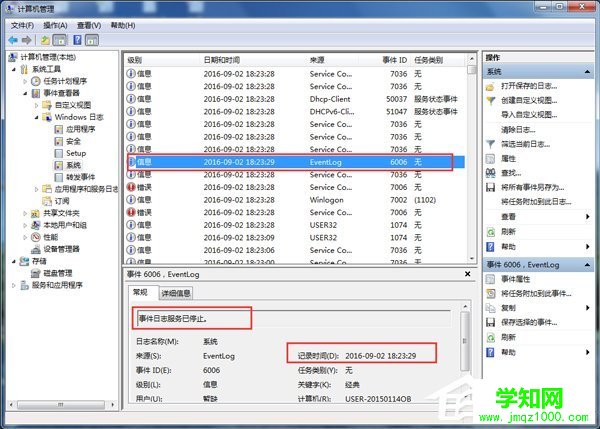This screenshot has width=600, height=429.
Task: Open 性能 node in tree
Action: pyautogui.click(x=51, y=237)
